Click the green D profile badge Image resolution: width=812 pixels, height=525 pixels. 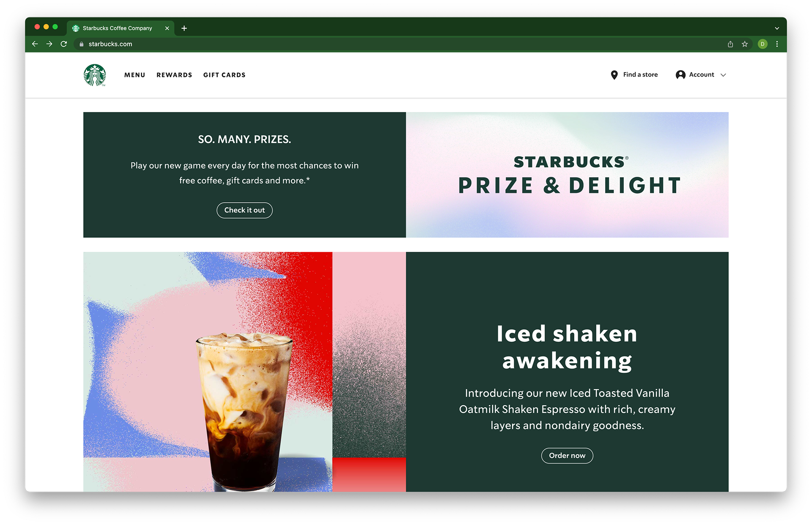[x=763, y=44]
